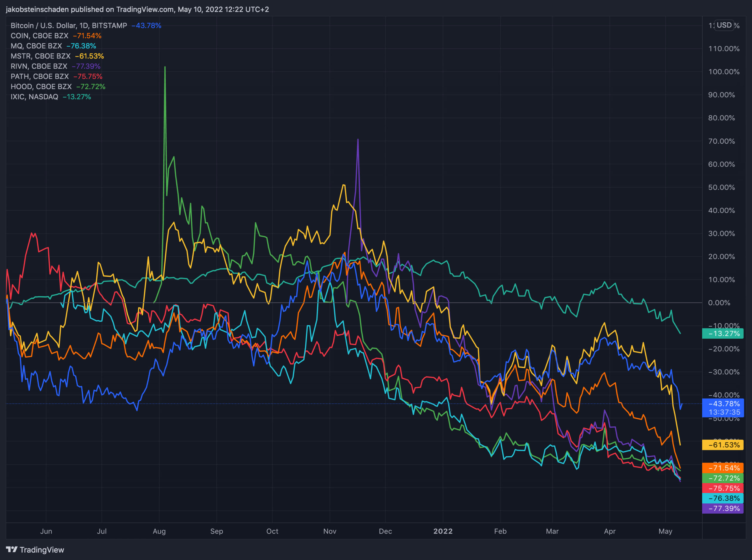
Task: Click the Feb label on time axis
Action: [x=500, y=531]
